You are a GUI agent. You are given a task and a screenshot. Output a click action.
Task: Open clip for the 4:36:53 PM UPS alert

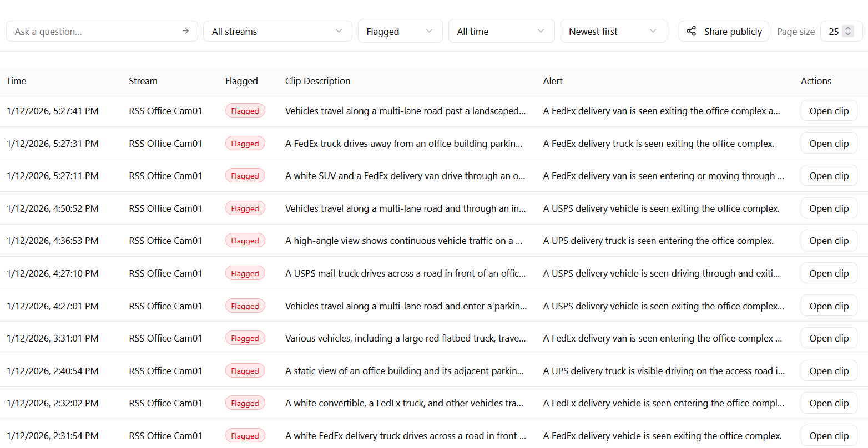(829, 240)
